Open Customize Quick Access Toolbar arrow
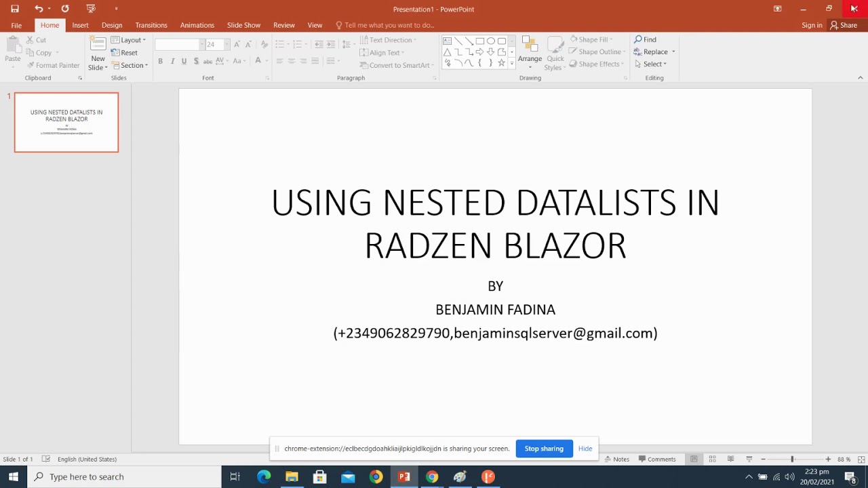Viewport: 868px width, 488px height. coord(116,9)
